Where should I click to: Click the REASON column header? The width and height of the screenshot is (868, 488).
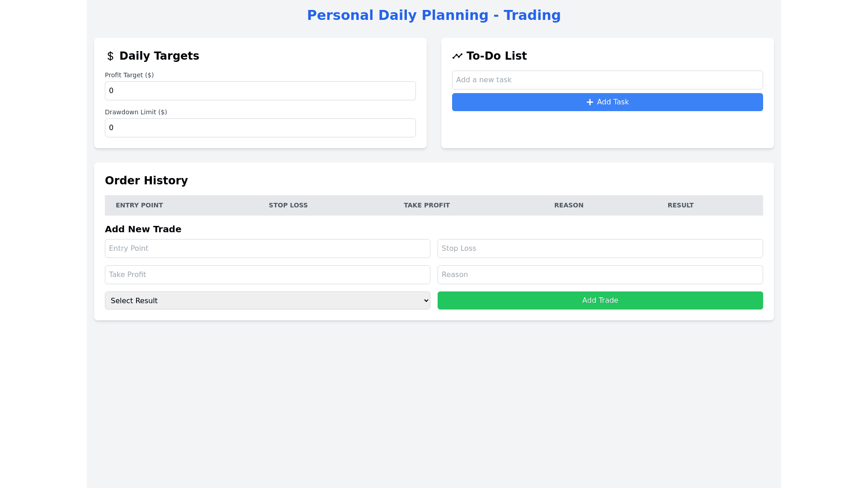click(569, 205)
